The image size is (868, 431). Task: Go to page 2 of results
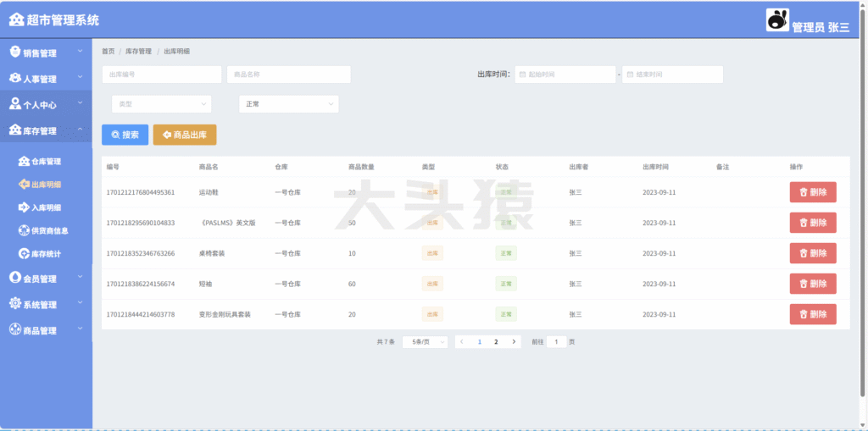[x=496, y=342]
